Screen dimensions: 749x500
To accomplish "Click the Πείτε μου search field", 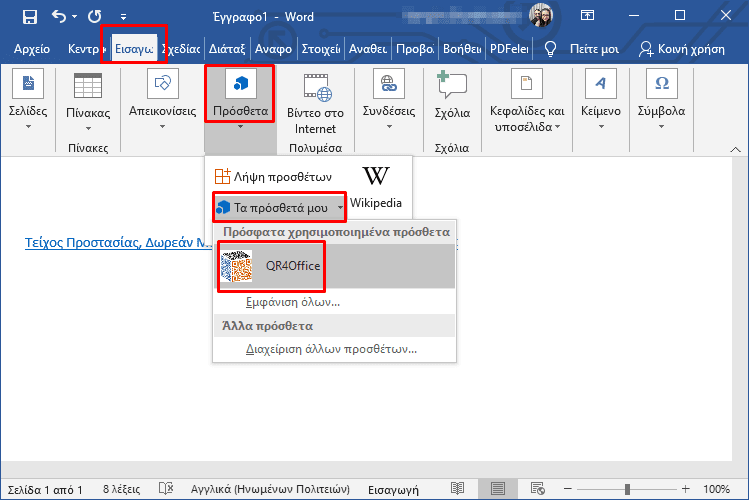I will click(594, 49).
